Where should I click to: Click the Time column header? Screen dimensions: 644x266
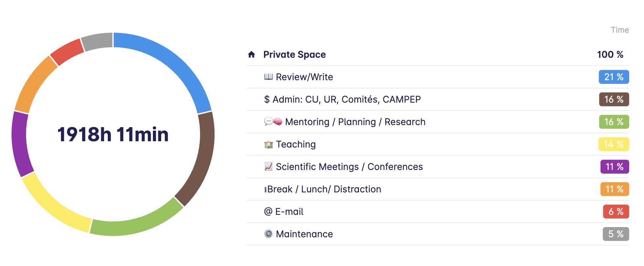point(620,30)
